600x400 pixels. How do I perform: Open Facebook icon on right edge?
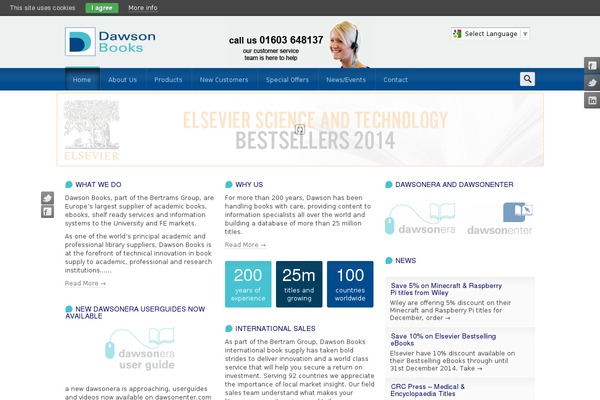pos(592,65)
